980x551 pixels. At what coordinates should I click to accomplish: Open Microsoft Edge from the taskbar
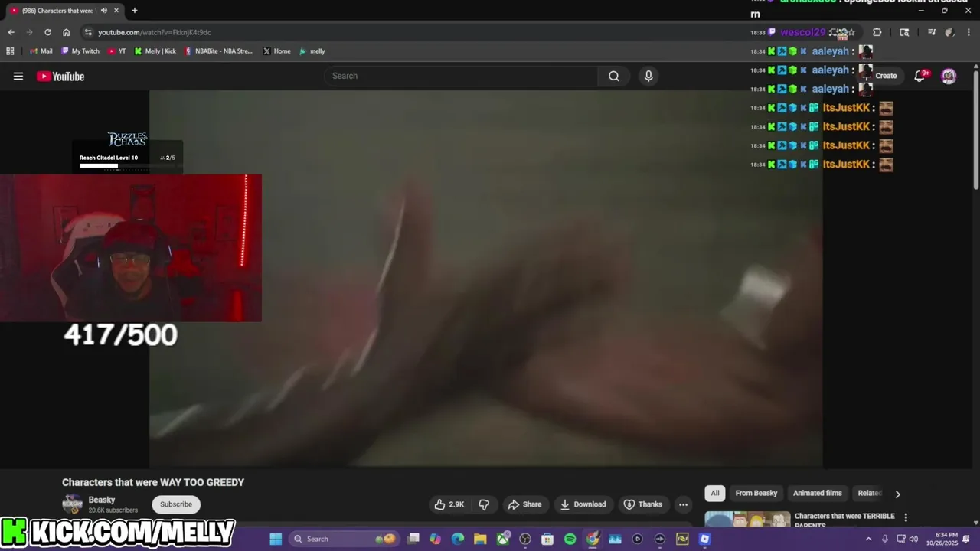pos(458,539)
